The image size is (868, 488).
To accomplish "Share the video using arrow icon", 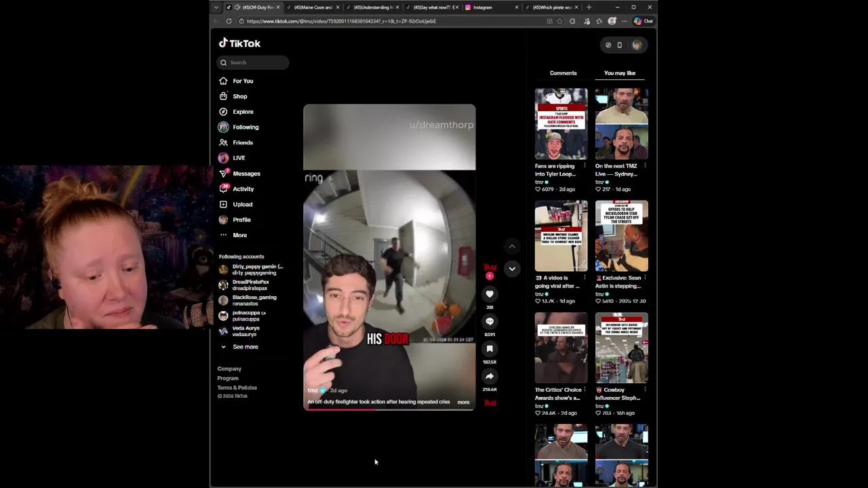I will 490,377.
